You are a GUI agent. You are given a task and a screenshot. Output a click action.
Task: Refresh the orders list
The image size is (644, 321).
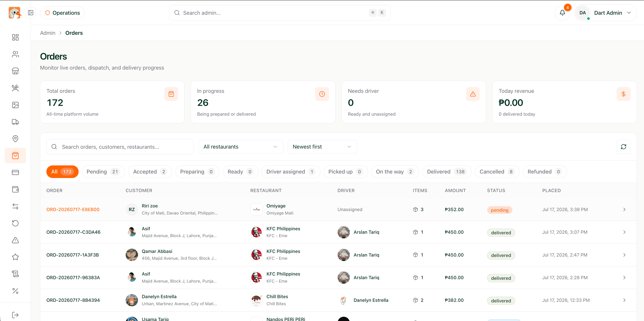coord(623,147)
